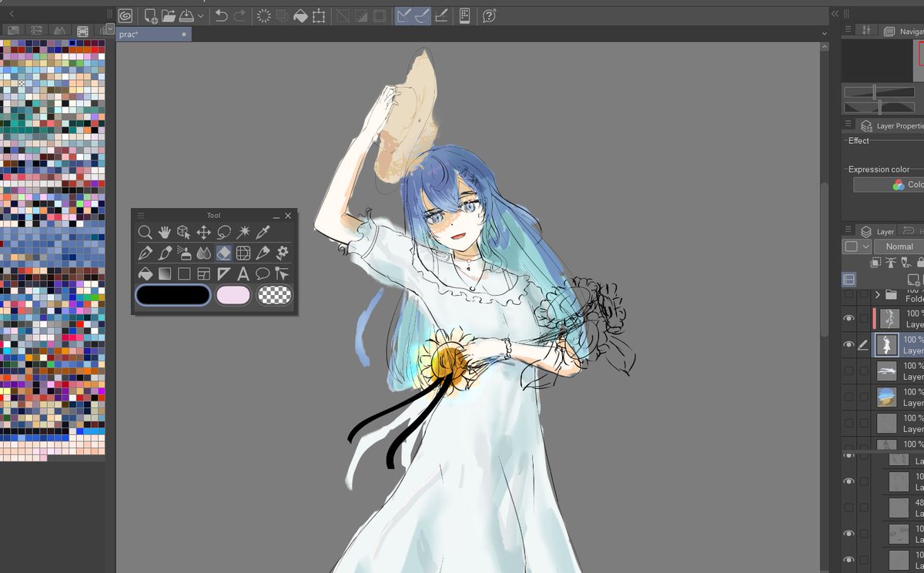Hide the currently selected white silhouette layer
The width and height of the screenshot is (924, 573).
tap(849, 345)
